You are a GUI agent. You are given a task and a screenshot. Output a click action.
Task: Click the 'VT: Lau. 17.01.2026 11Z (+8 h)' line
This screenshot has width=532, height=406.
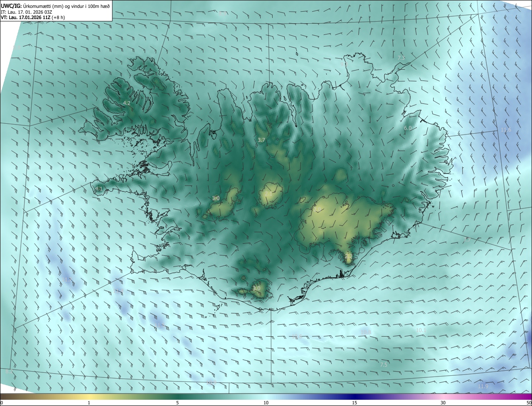click(33, 17)
